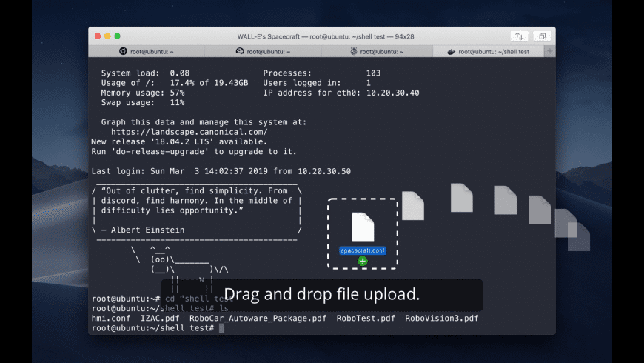This screenshot has width=644, height=363.
Task: Click RoboTest.pdf in the file listing
Action: 366,319
